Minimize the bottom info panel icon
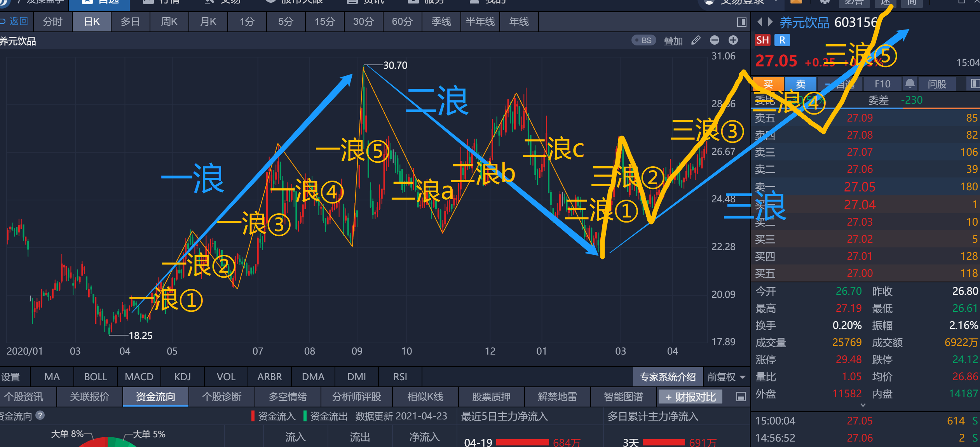980x447 pixels. point(741,397)
